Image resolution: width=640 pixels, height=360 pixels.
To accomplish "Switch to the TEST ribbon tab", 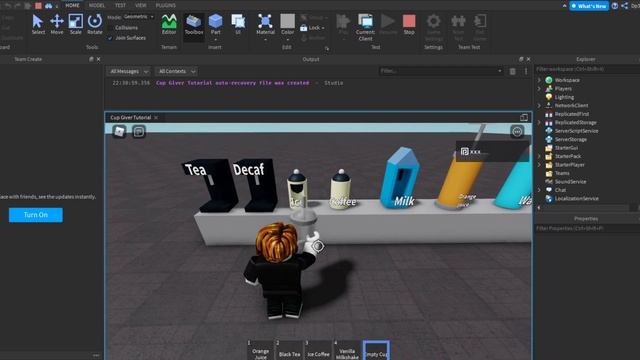I will tap(120, 6).
